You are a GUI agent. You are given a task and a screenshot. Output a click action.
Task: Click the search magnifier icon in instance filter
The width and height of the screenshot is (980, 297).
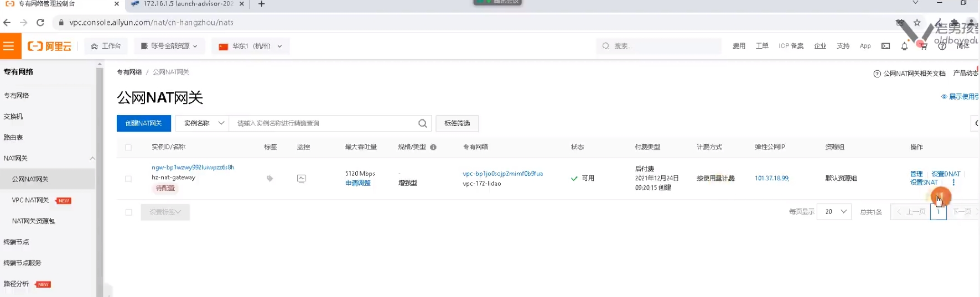pyautogui.click(x=422, y=123)
